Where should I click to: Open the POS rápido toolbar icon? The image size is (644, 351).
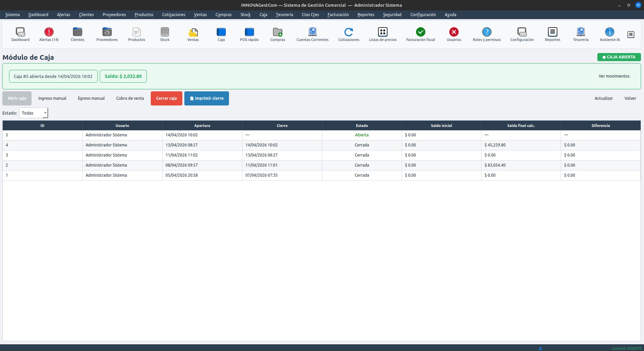coord(249,32)
